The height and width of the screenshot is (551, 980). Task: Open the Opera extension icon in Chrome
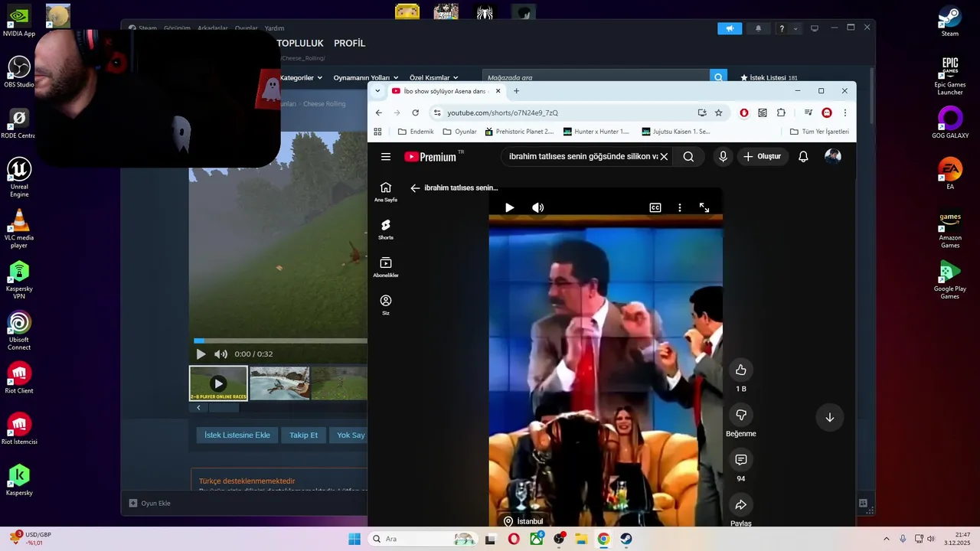[x=744, y=112]
